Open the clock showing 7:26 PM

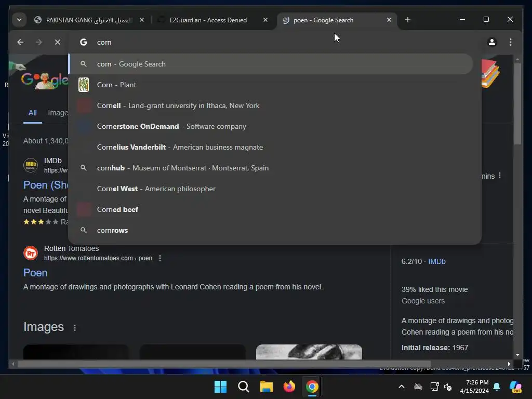(x=474, y=387)
